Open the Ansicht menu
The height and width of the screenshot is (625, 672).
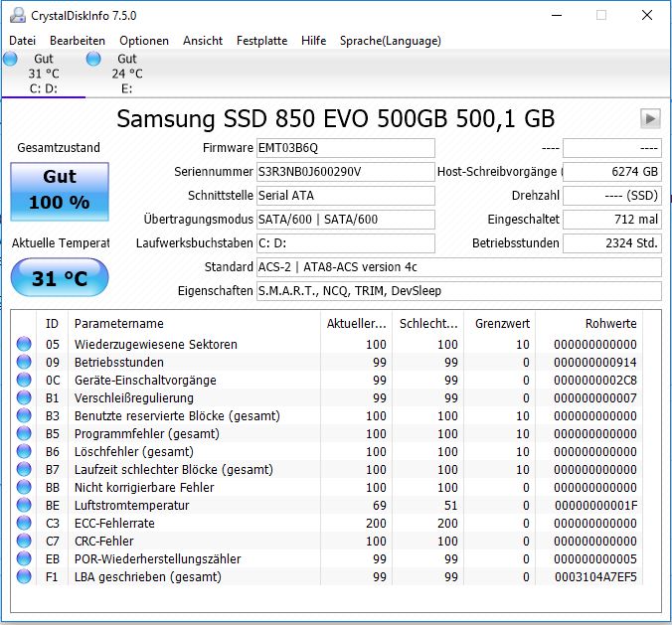point(203,41)
